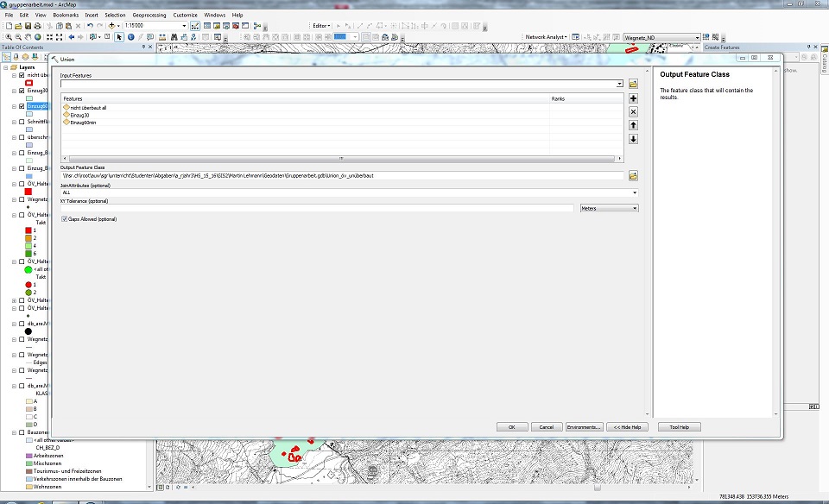Move selected feature up with arrow button
The width and height of the screenshot is (829, 504).
633,126
